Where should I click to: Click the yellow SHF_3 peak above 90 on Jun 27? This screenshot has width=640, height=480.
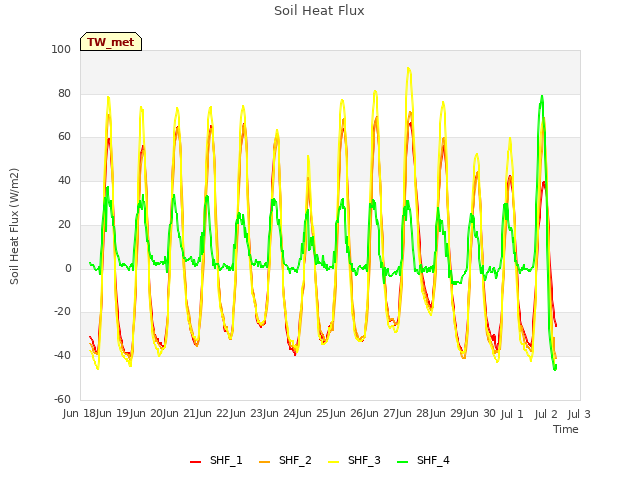coord(408,69)
